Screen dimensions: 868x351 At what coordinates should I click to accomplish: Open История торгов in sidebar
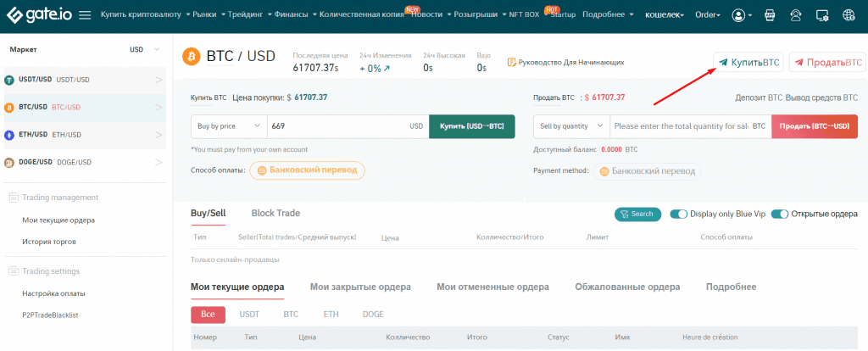[49, 242]
